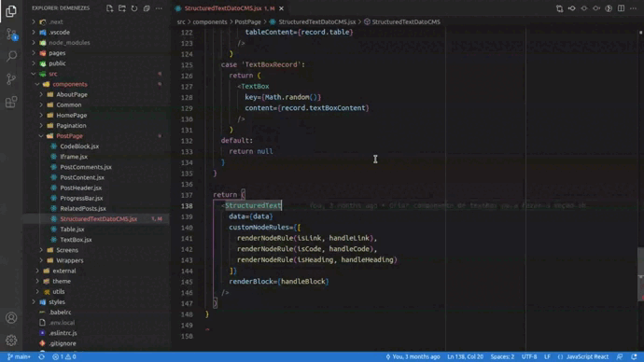Click the main+ git branch indicator

19,356
